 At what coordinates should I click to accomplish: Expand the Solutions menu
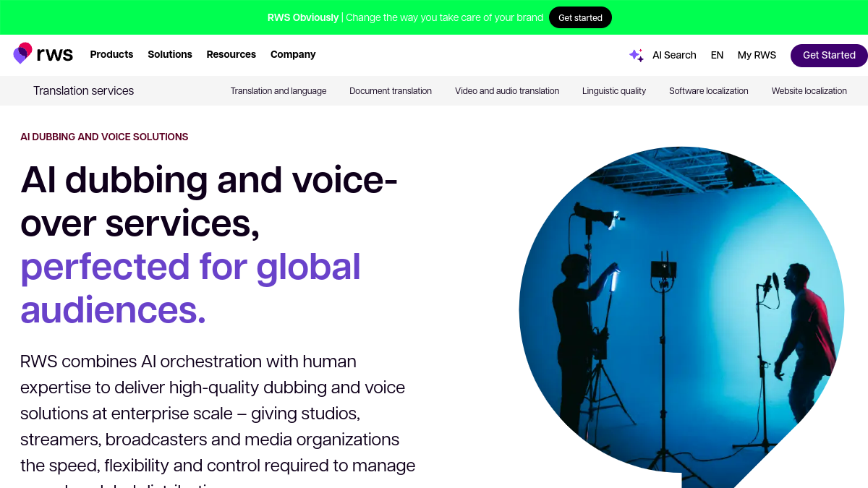[170, 54]
